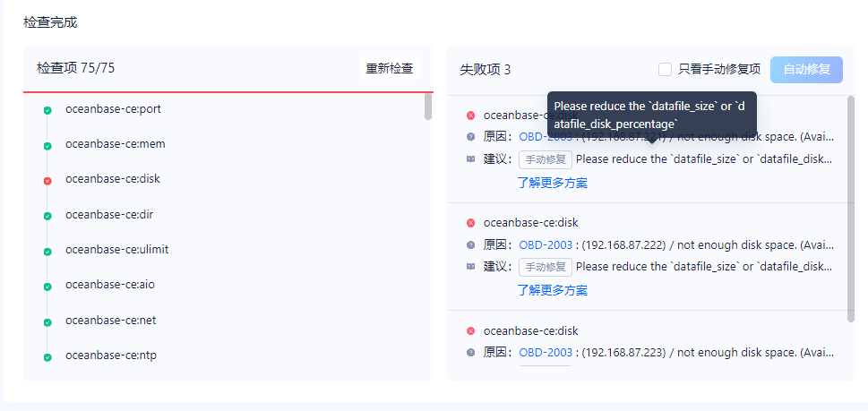Click green status icon beside oceanbase-ce:dir

tap(47, 217)
